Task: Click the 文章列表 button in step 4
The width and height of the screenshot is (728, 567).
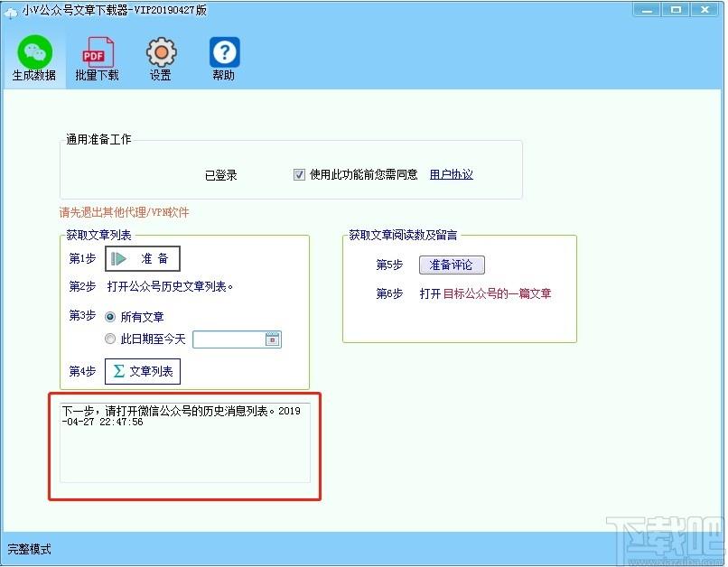Action: tap(143, 371)
